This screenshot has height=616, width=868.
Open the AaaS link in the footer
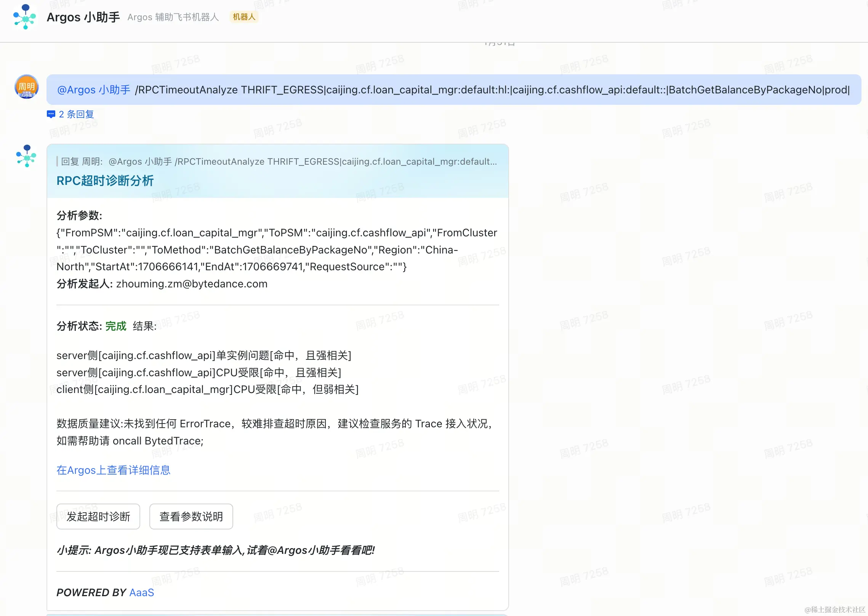pos(142,592)
